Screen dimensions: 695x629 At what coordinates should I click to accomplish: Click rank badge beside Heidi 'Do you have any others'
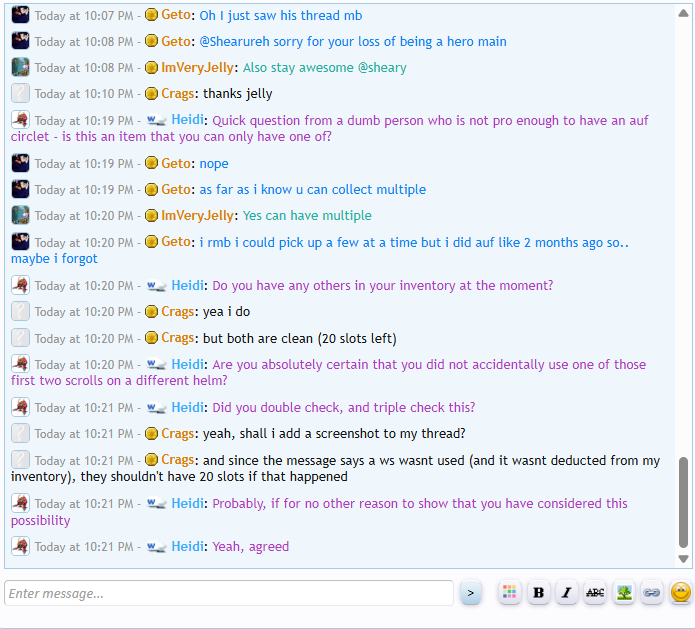coord(156,285)
